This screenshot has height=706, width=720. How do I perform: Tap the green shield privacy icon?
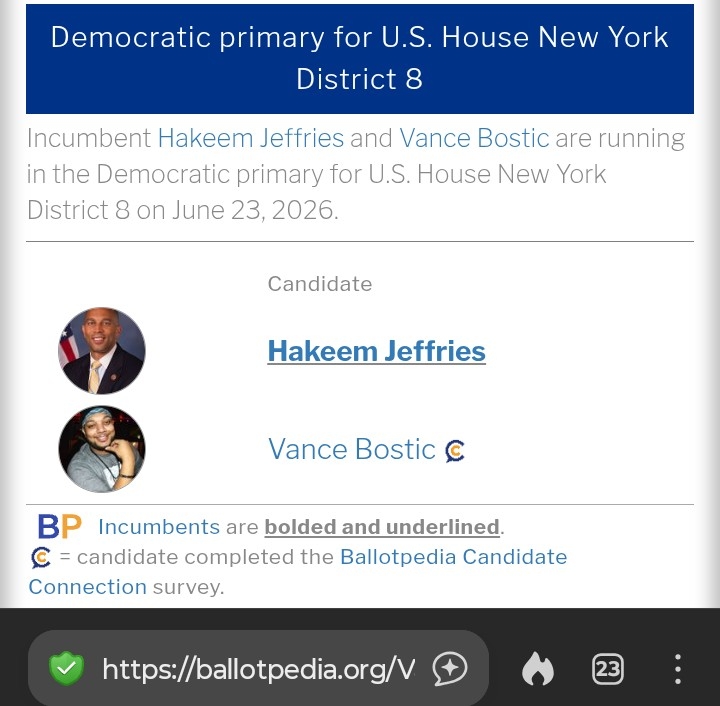(66, 668)
